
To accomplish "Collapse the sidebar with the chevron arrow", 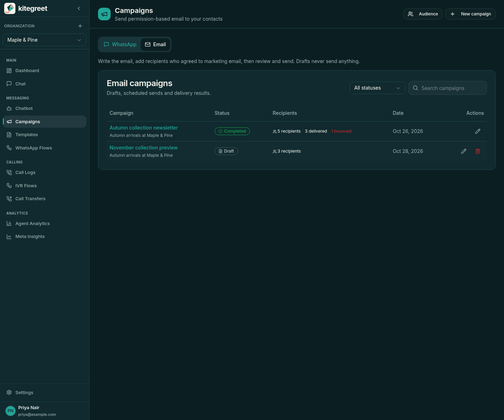I will [x=79, y=8].
